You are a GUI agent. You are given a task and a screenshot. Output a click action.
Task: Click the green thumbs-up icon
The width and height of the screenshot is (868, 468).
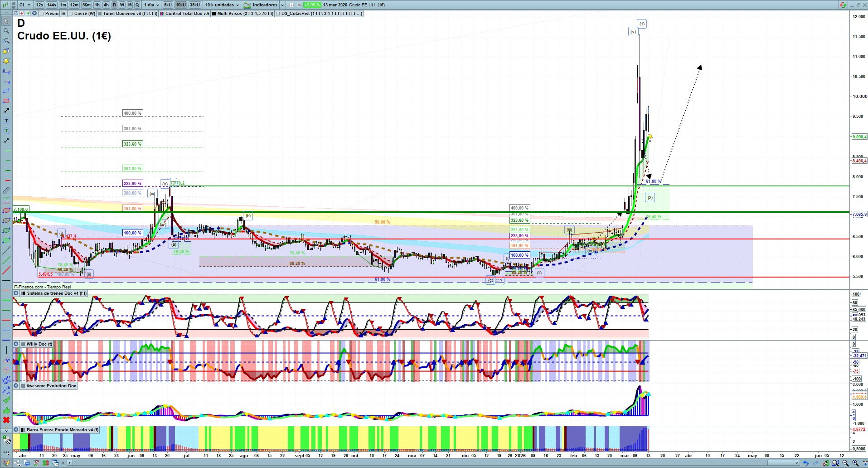point(6,410)
